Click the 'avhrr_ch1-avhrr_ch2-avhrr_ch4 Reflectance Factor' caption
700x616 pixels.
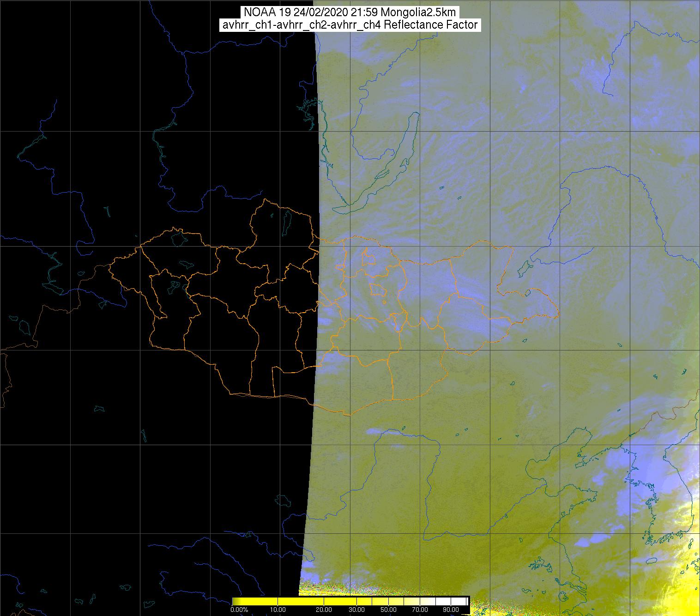coord(350,25)
